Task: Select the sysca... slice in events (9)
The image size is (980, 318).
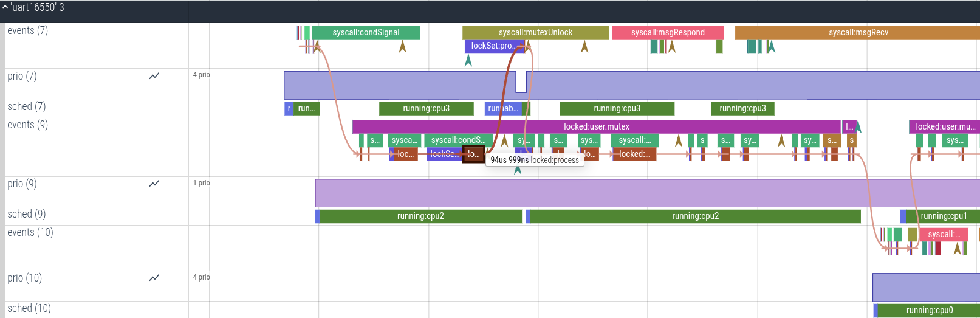Action: tap(404, 140)
